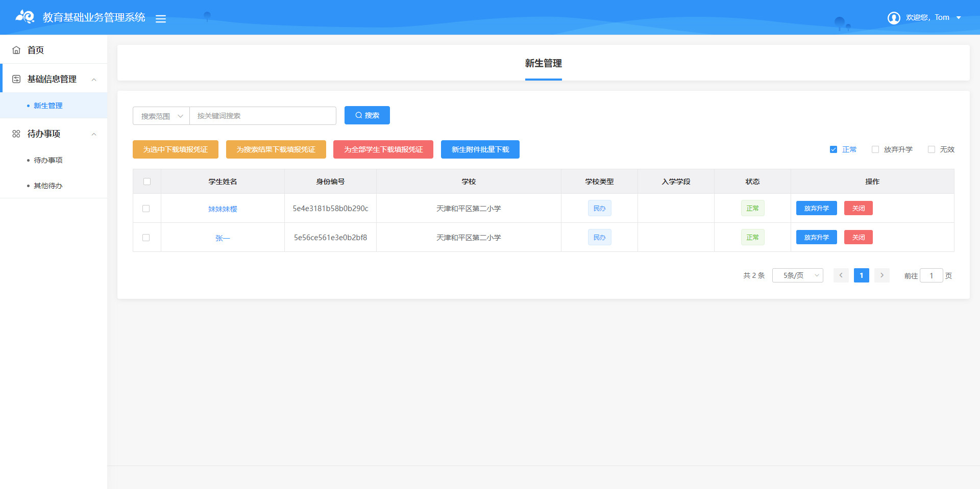Click the 学生姓名 column header
980x489 pixels.
point(223,182)
